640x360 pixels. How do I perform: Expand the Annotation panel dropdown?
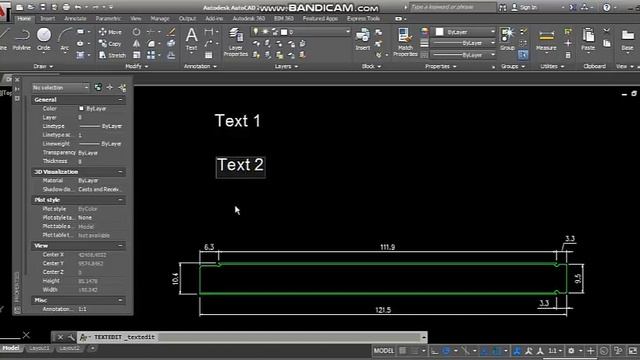click(200, 66)
